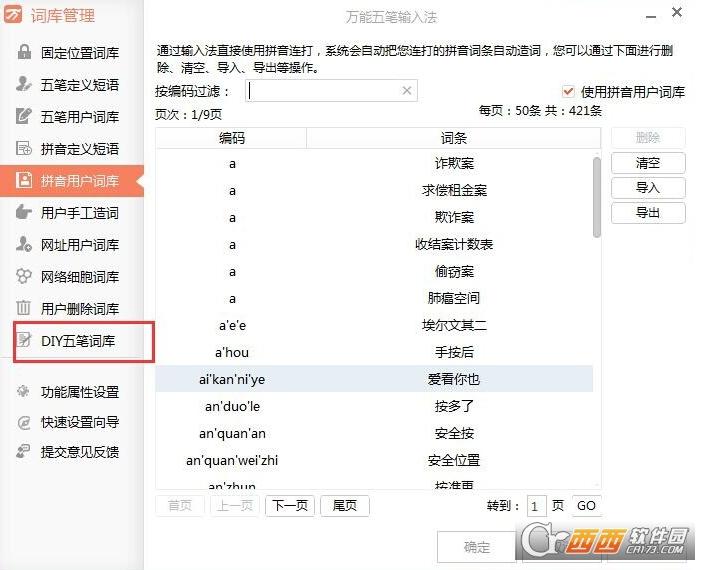Select the row 收结案计数表
The width and height of the screenshot is (715, 570).
pyautogui.click(x=374, y=244)
